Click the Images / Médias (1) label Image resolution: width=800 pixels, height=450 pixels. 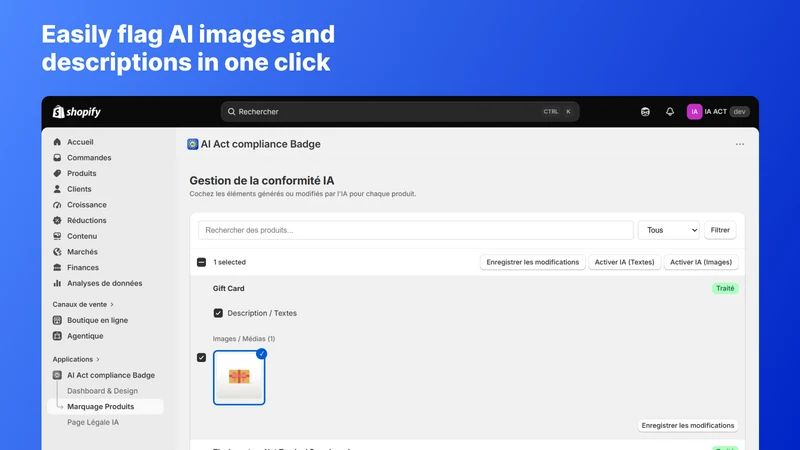244,339
